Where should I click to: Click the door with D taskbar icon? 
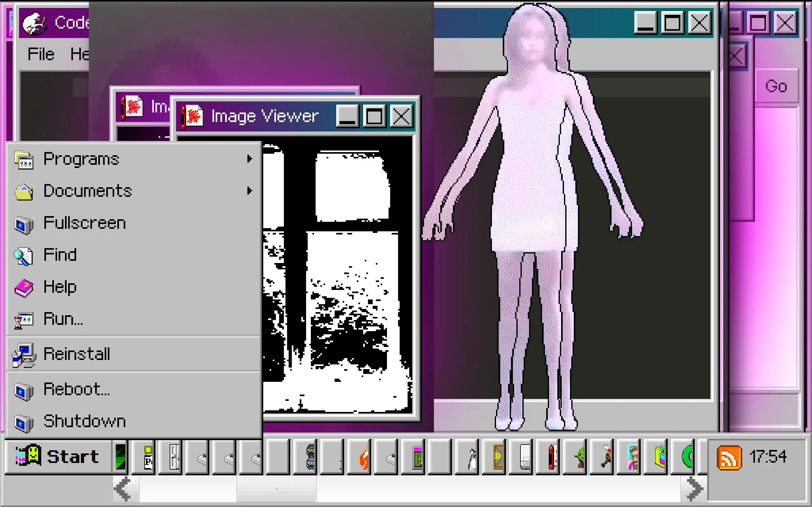point(498,457)
